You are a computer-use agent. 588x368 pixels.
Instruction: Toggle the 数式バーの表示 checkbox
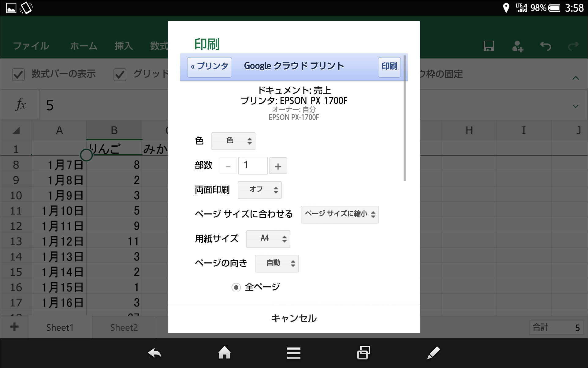tap(18, 74)
